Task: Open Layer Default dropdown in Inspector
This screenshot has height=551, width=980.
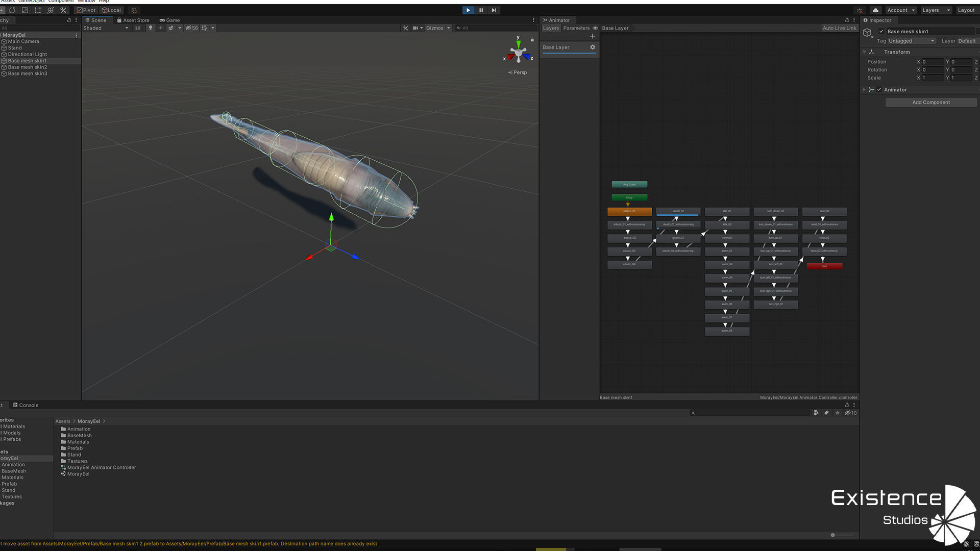Action: 968,41
